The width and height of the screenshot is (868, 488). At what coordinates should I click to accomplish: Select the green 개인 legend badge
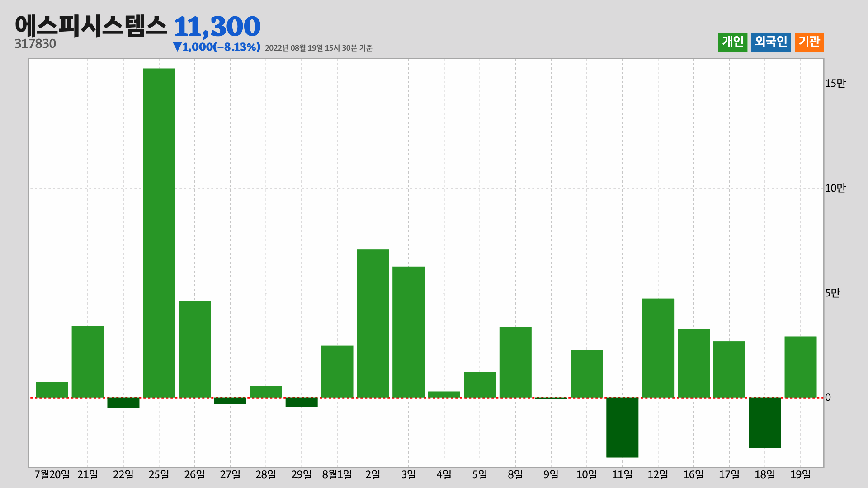(732, 42)
